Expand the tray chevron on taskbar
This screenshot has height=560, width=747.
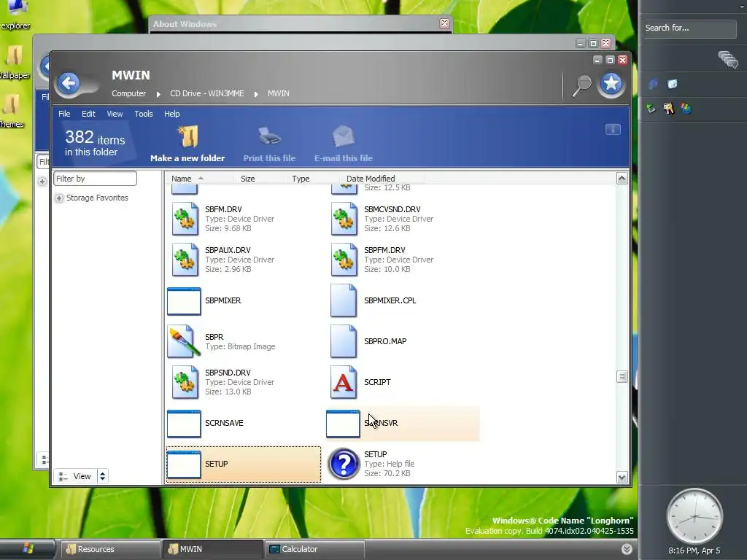tap(627, 550)
